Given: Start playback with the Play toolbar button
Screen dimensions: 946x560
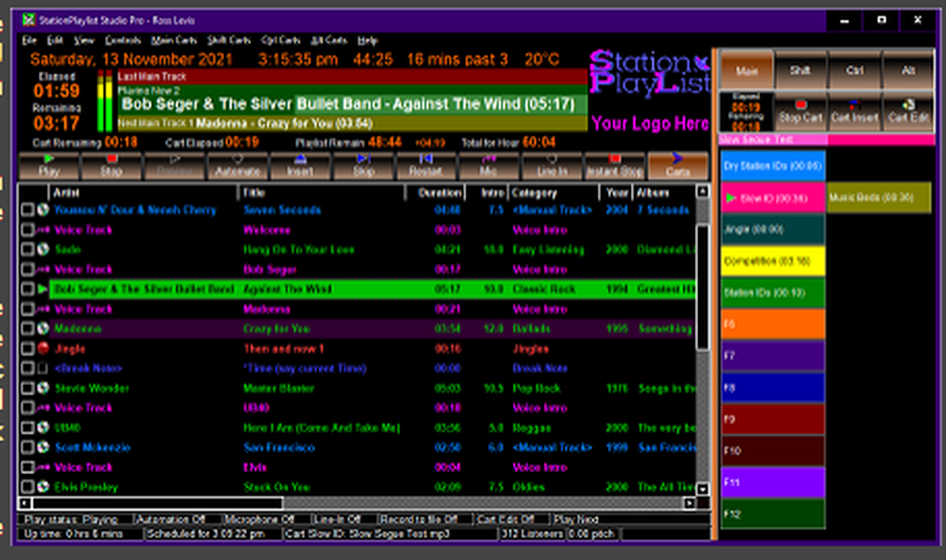Looking at the screenshot, I should click(x=49, y=166).
